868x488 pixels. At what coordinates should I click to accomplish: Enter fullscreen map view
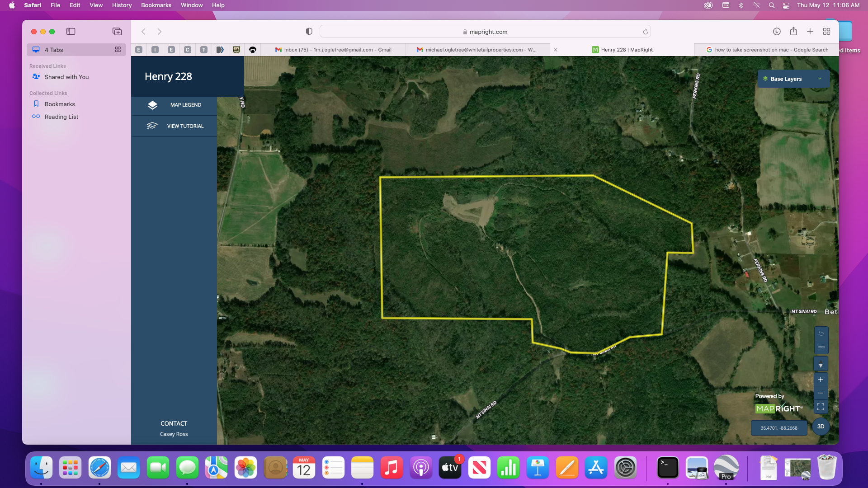(821, 407)
